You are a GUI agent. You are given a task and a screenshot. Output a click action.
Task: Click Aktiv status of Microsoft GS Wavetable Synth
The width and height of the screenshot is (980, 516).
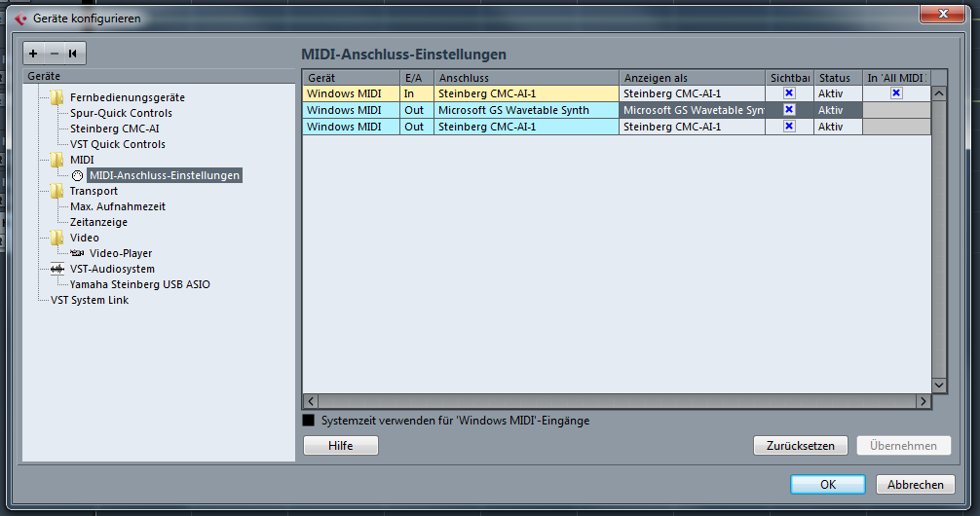838,110
